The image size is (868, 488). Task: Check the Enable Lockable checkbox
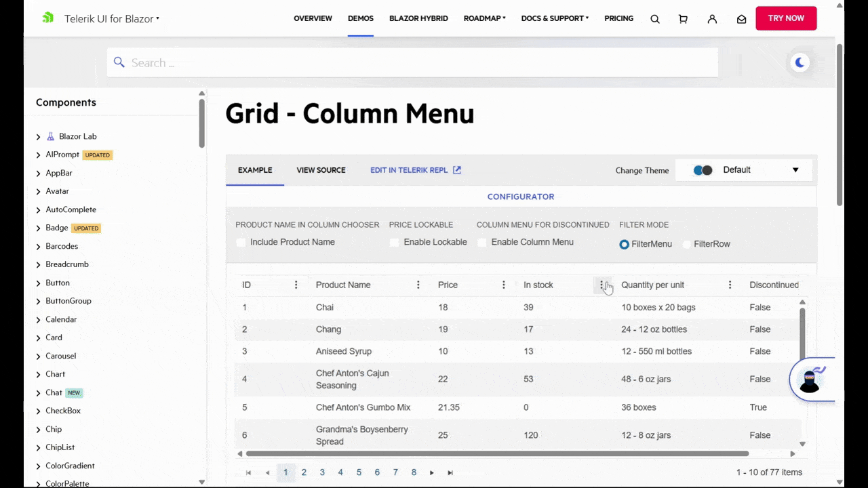click(x=395, y=242)
